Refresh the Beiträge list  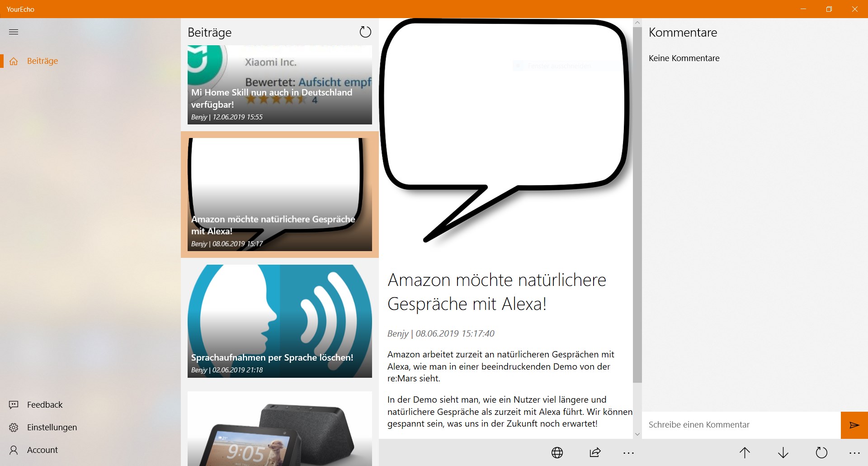[365, 32]
